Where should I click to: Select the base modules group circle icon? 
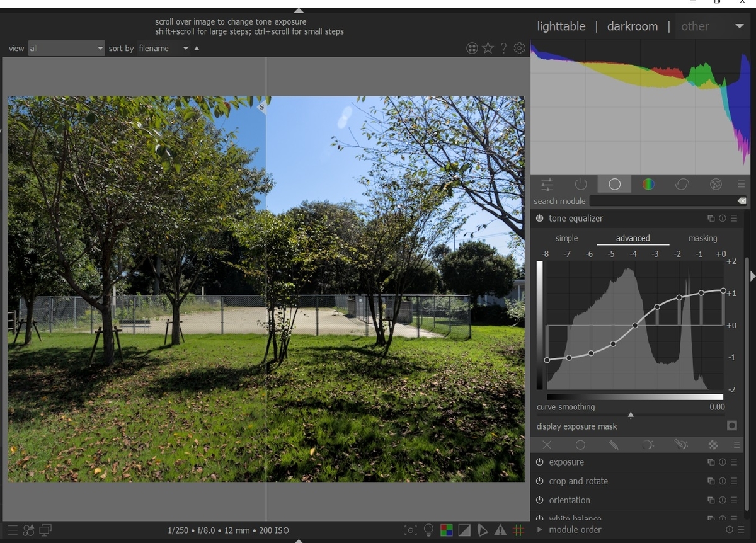click(614, 184)
